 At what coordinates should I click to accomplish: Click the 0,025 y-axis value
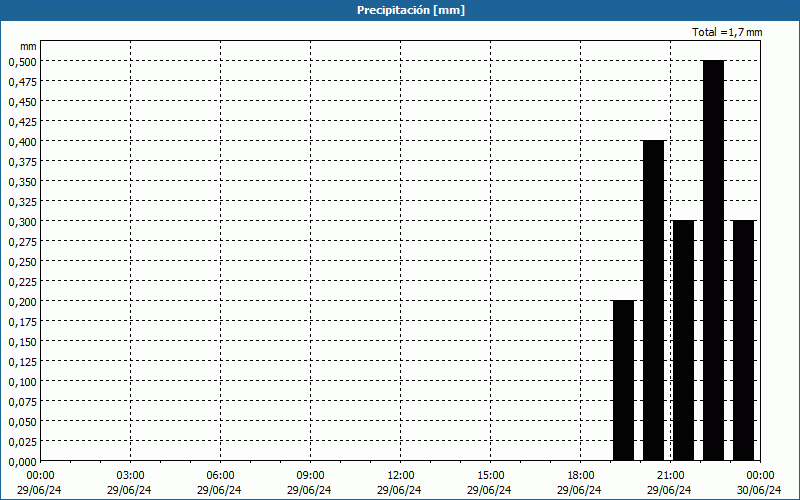coord(22,441)
